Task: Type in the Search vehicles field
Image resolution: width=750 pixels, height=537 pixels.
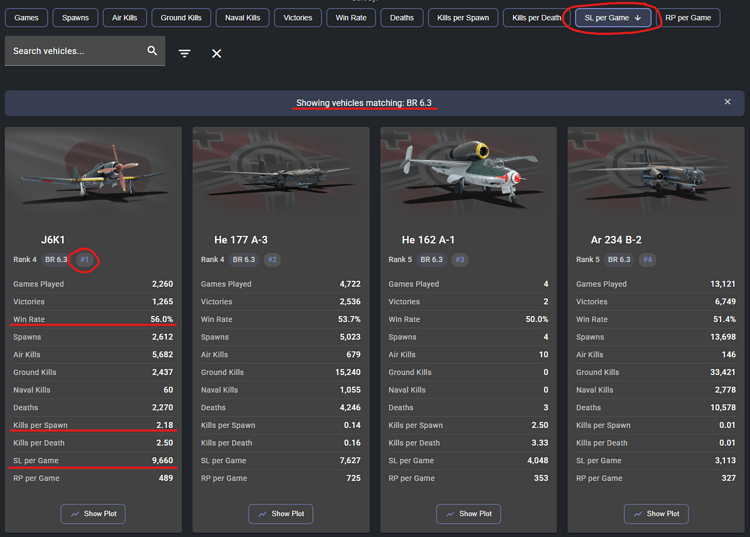Action: pyautogui.click(x=75, y=51)
